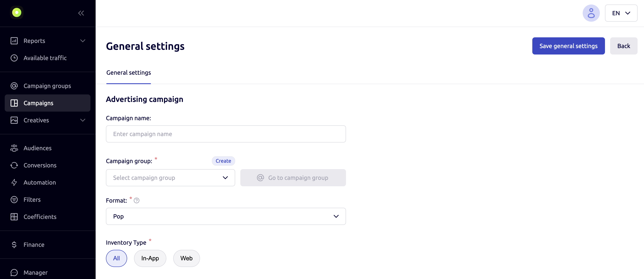Open the Select campaign group dropdown
Screen dimensions: 644x279
[x=170, y=178]
